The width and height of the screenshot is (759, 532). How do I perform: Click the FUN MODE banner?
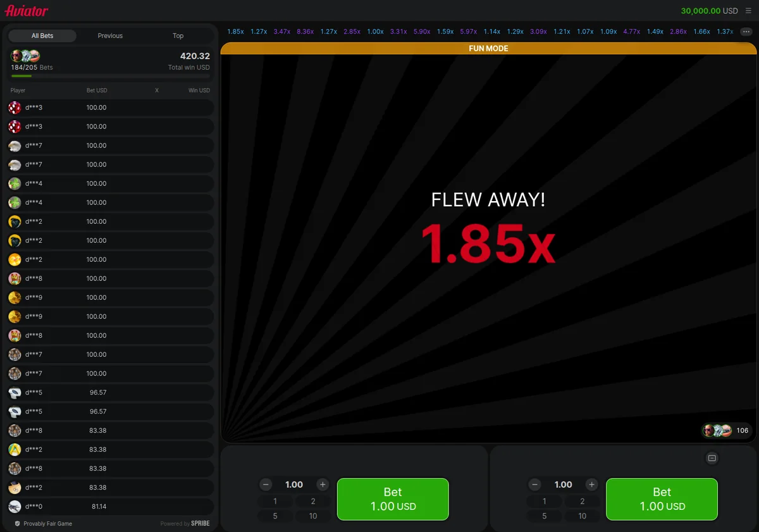pos(488,48)
